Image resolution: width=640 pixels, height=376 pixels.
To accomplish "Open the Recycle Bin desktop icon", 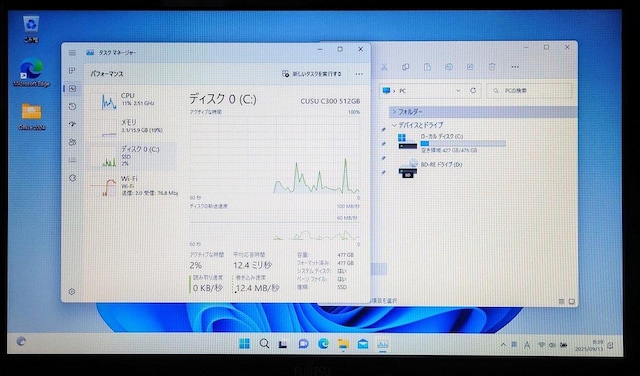I will click(x=31, y=29).
